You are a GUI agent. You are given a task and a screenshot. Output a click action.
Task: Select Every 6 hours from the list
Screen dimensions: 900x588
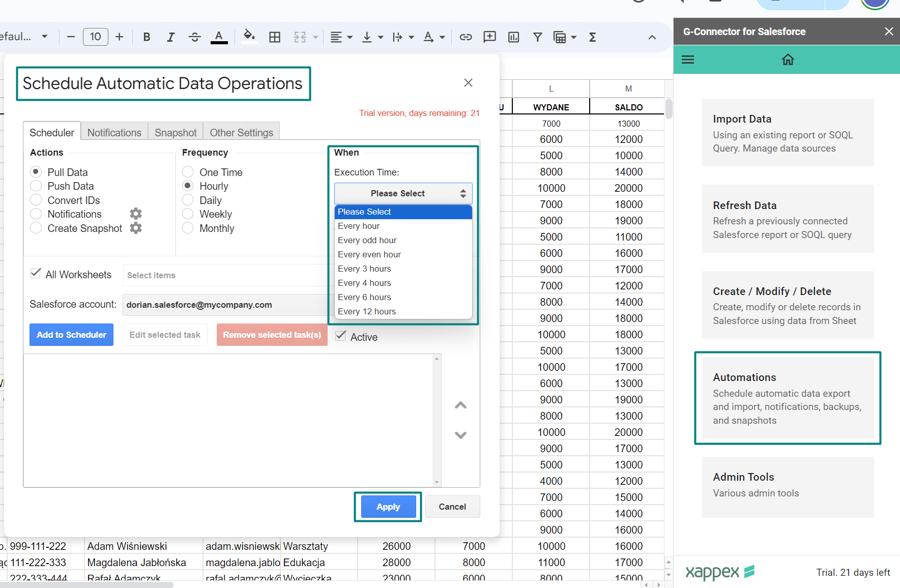point(364,297)
